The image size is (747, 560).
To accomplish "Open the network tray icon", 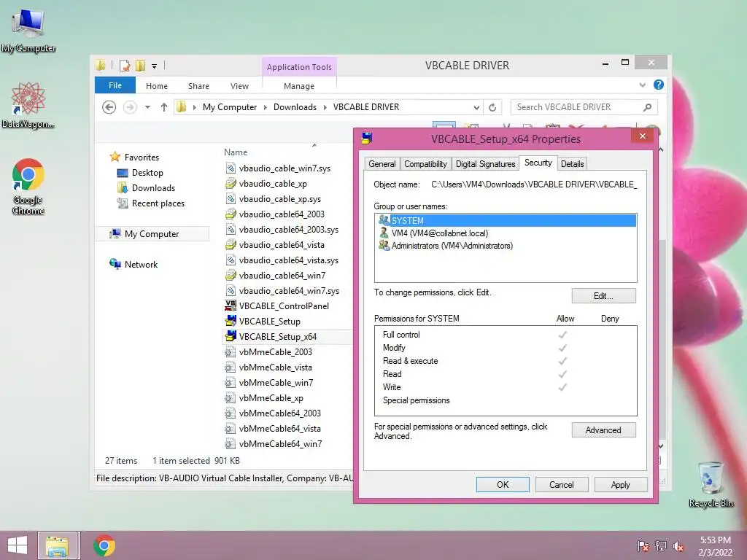I will coord(661,546).
